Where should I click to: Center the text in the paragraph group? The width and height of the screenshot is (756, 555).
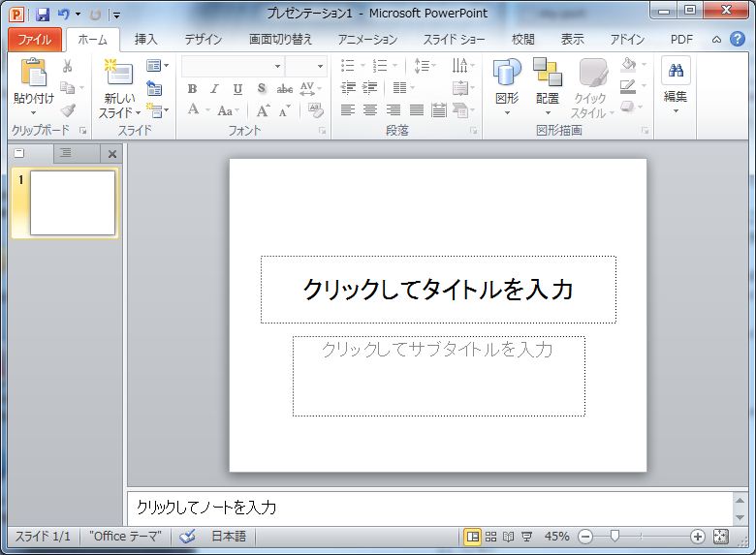point(370,110)
